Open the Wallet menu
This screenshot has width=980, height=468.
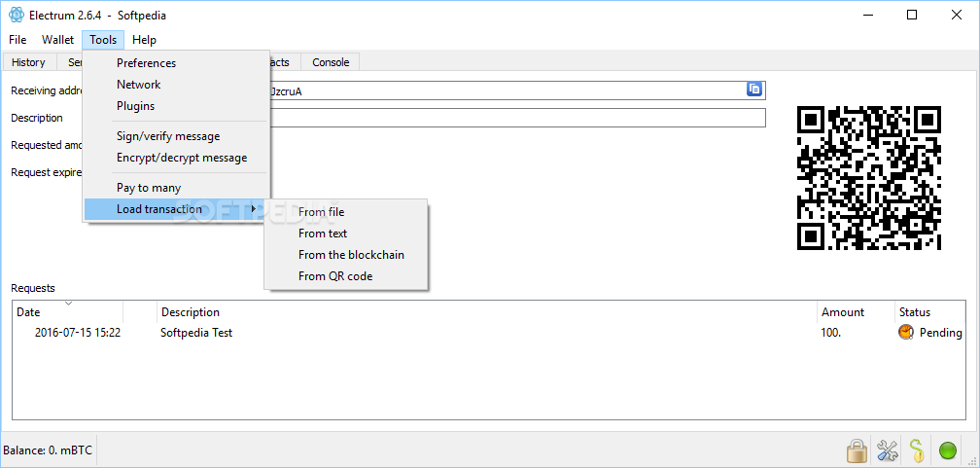57,40
